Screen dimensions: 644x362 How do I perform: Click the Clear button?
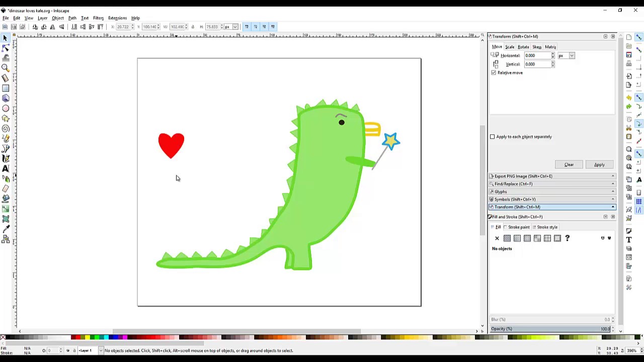[x=569, y=164]
